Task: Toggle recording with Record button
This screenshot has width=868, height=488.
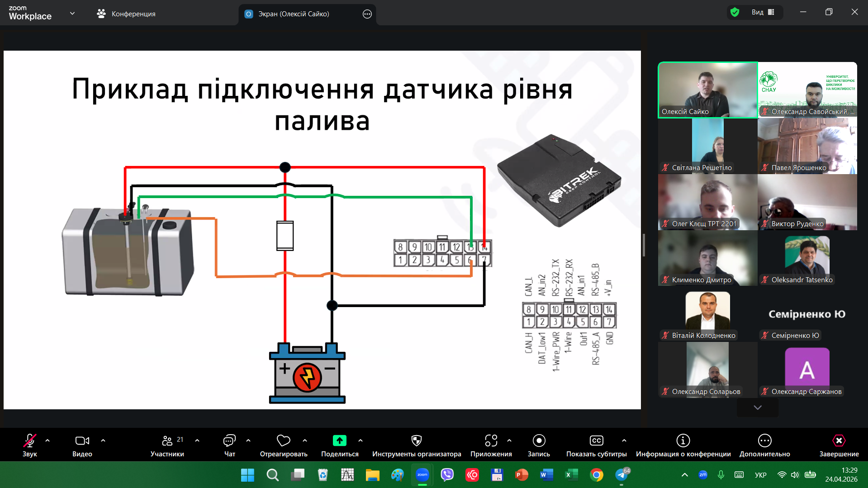Action: pyautogui.click(x=539, y=441)
